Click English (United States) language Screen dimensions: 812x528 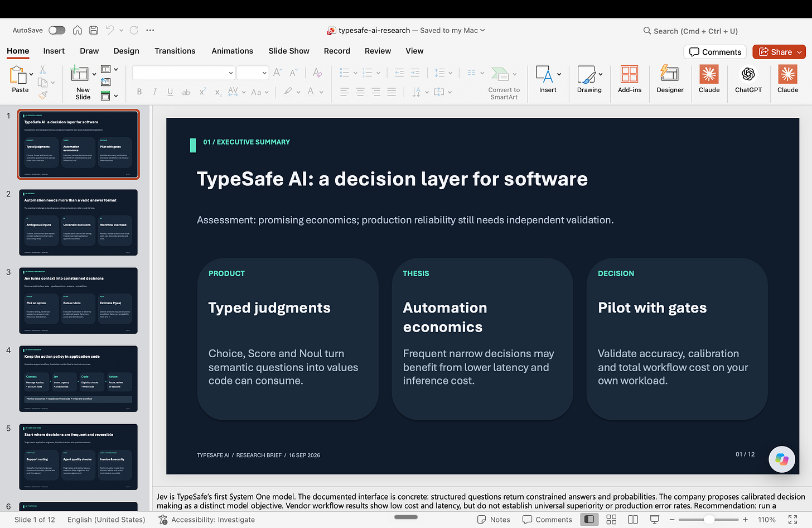[x=106, y=520]
